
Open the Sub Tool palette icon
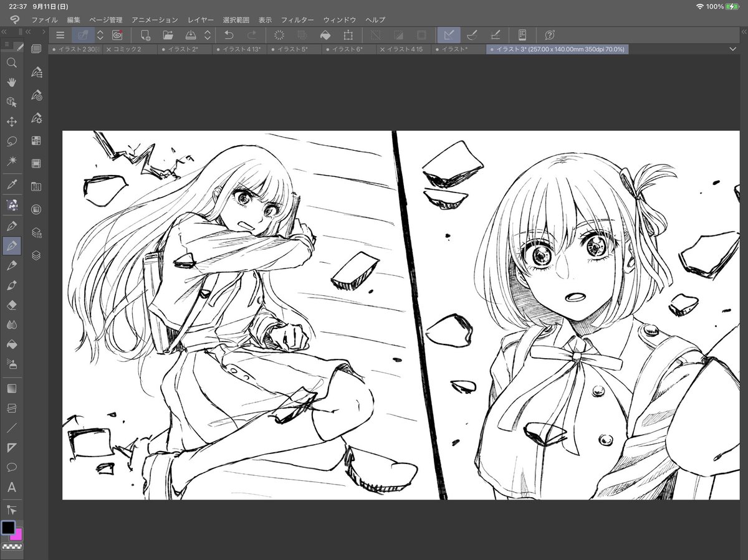pyautogui.click(x=36, y=72)
